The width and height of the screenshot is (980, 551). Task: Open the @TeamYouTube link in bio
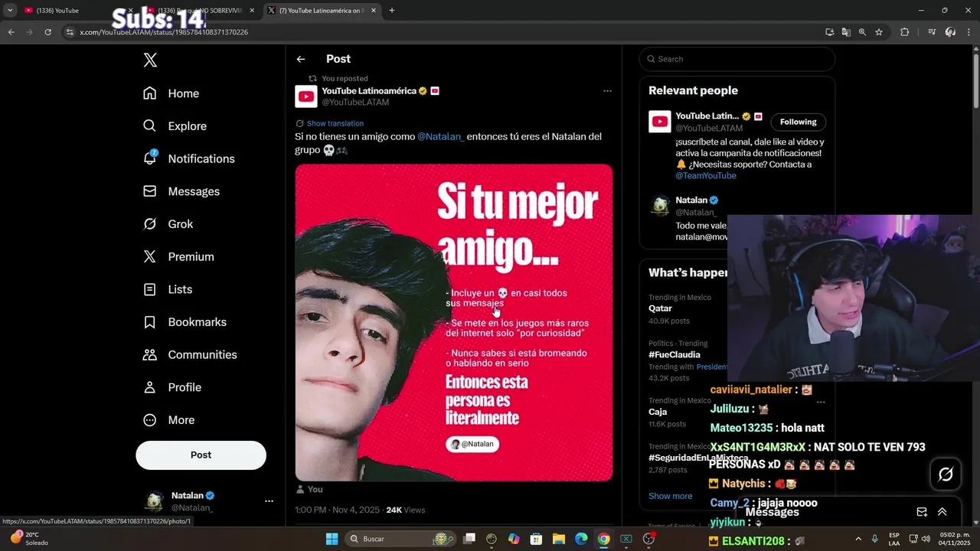[x=706, y=175]
